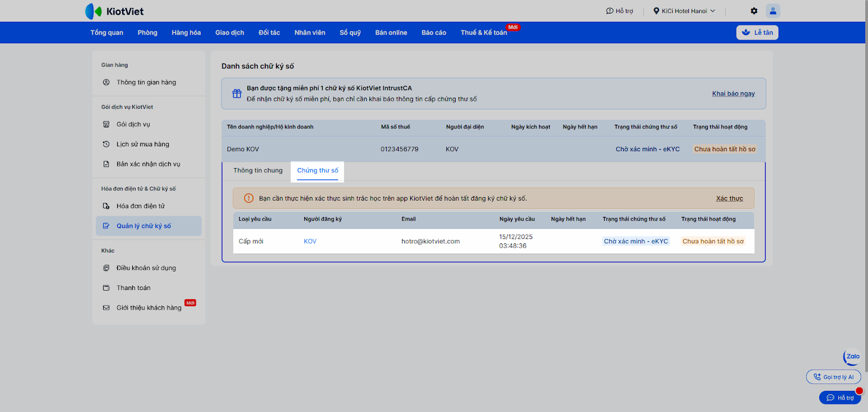
Task: Go to Thông tin gian hàng
Action: pos(149,82)
